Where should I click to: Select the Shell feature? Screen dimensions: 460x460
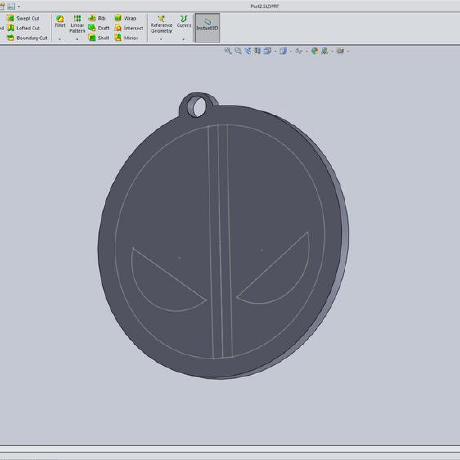[99, 38]
